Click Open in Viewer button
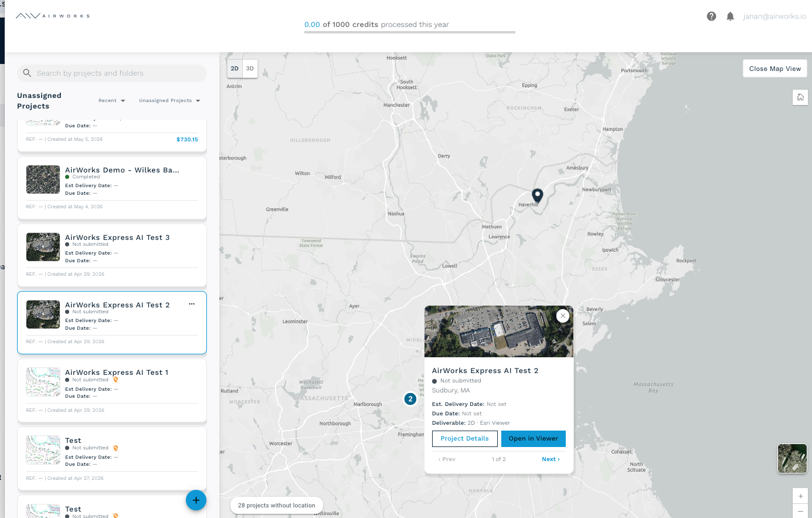This screenshot has width=812, height=518. pyautogui.click(x=534, y=439)
